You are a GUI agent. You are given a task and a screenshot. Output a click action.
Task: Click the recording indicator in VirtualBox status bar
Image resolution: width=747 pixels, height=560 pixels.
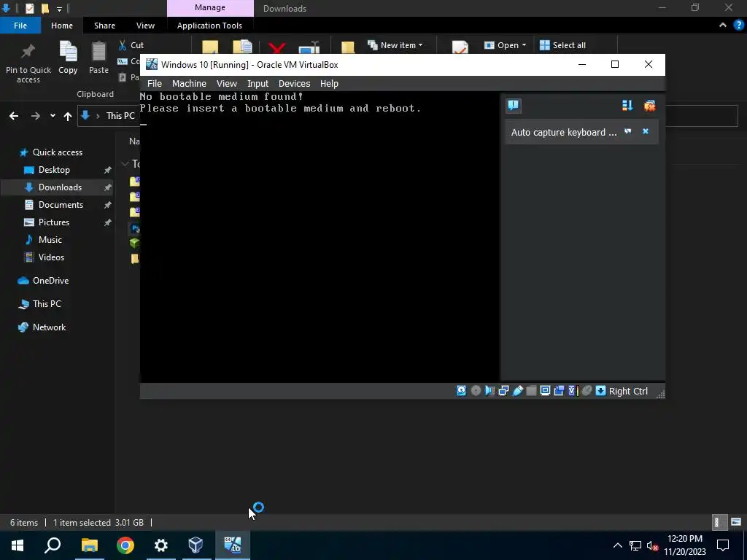[559, 391]
